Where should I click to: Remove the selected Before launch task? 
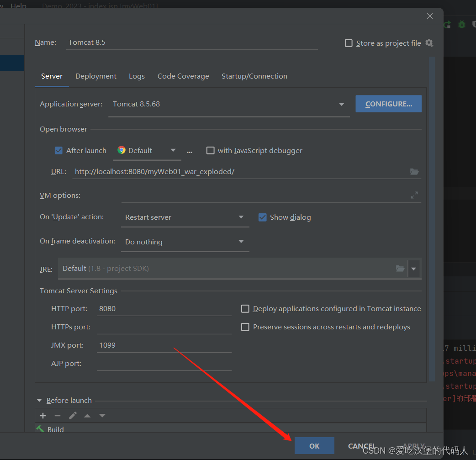pos(58,415)
